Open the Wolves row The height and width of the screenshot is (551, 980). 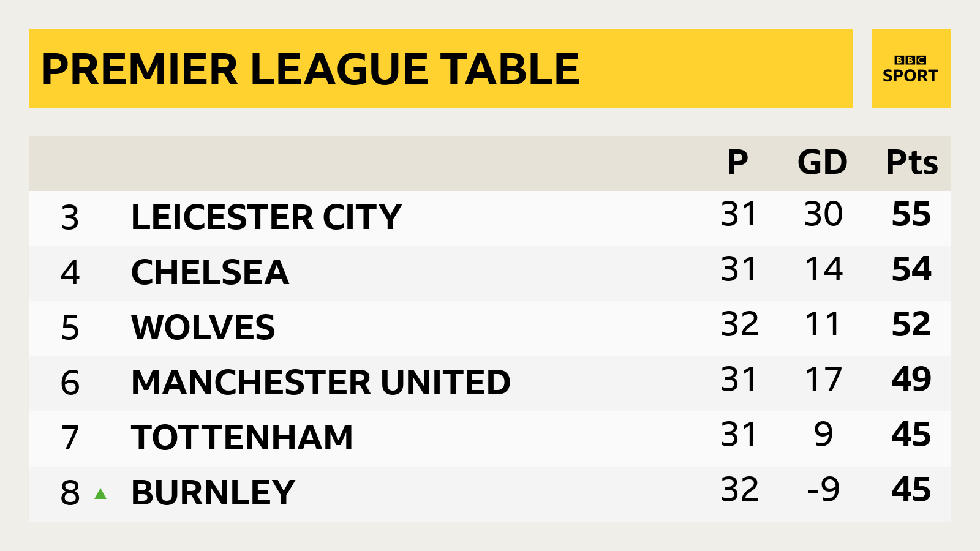(203, 328)
